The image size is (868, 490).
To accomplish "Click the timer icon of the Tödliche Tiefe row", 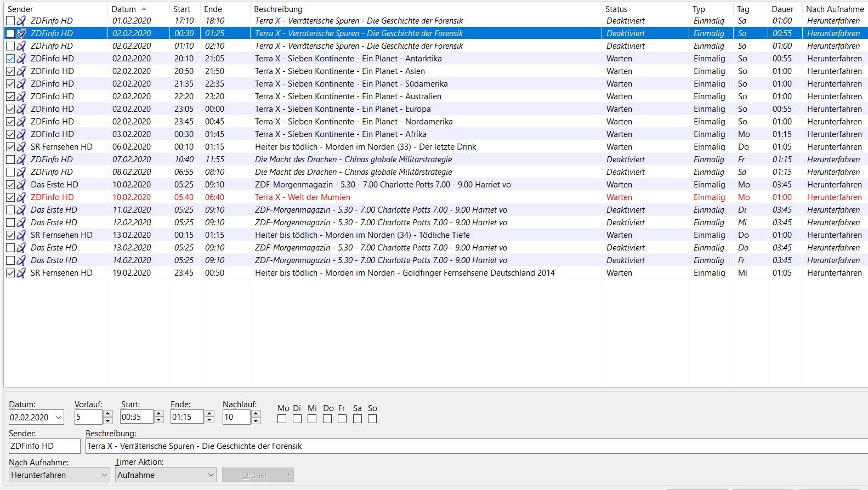I will point(21,235).
